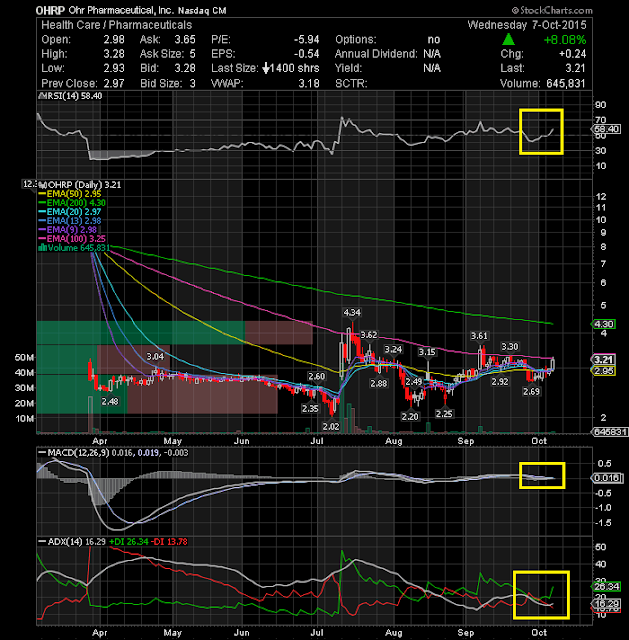The image size is (629, 640).
Task: Click the 58.40 RSI axis value tag
Action: [x=607, y=129]
